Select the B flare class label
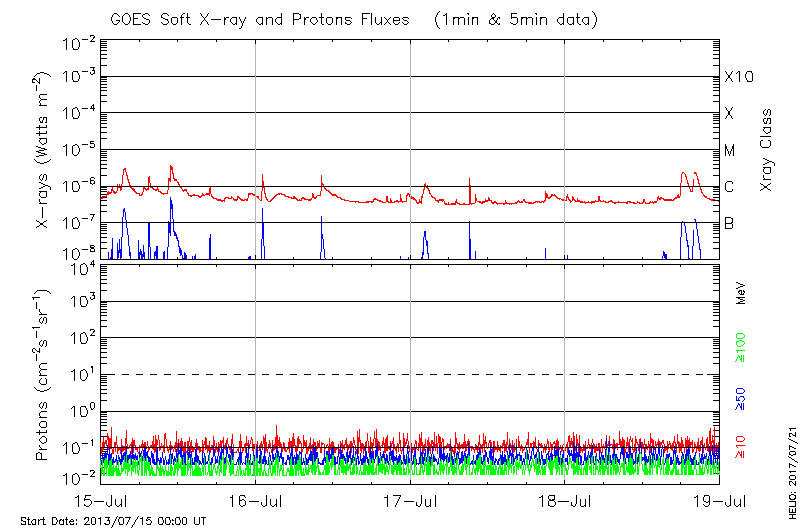Image resolution: width=800 pixels, height=530 pixels. click(729, 223)
